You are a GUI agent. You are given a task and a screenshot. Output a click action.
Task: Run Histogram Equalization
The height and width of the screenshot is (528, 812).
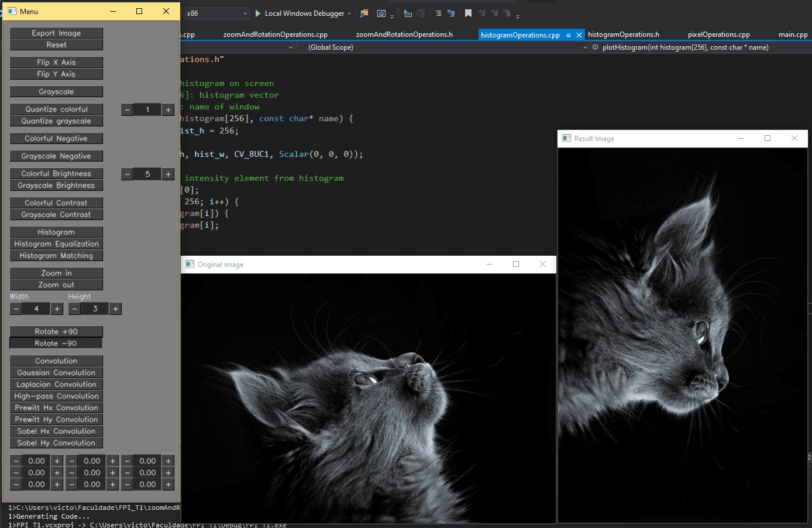pyautogui.click(x=56, y=244)
